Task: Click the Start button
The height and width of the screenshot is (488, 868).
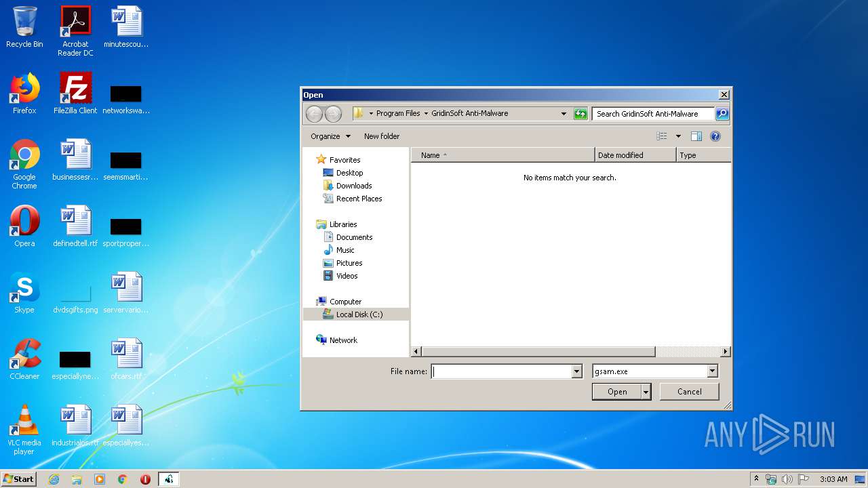Action: 19,479
